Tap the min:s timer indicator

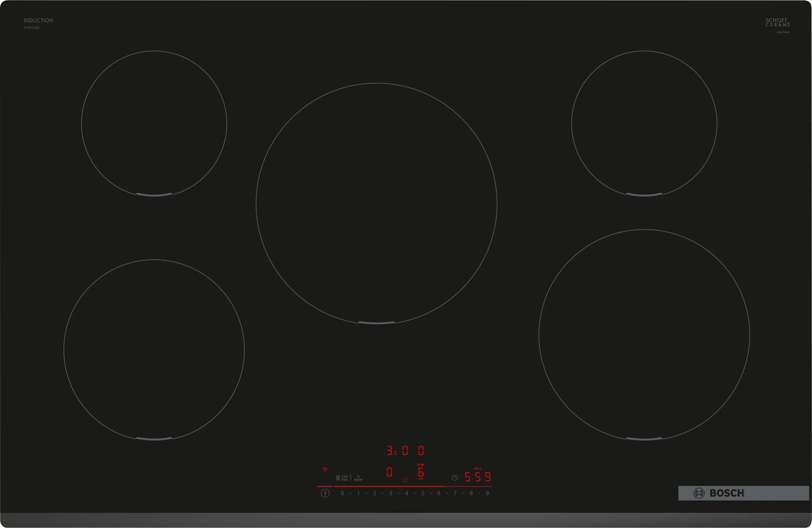pyautogui.click(x=478, y=469)
